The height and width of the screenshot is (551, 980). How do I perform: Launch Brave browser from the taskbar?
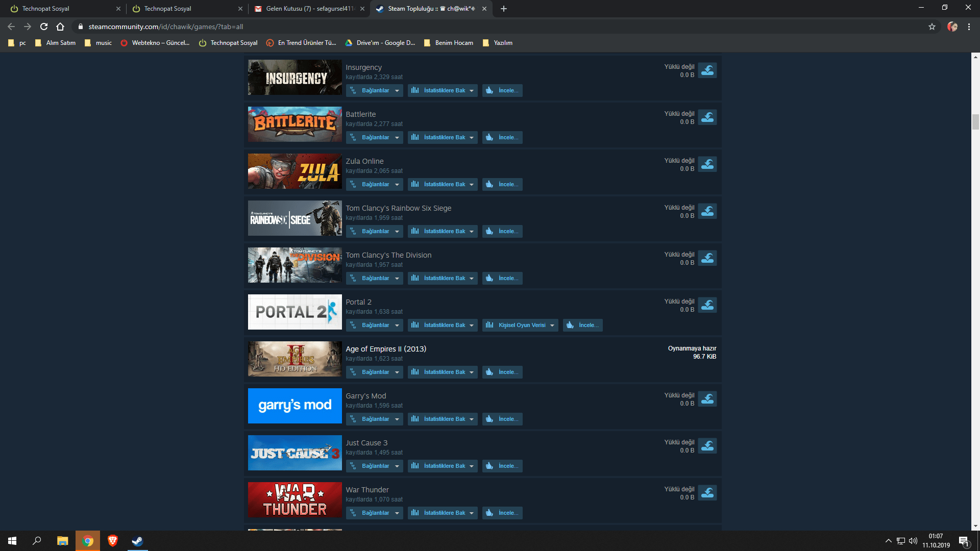click(x=113, y=540)
